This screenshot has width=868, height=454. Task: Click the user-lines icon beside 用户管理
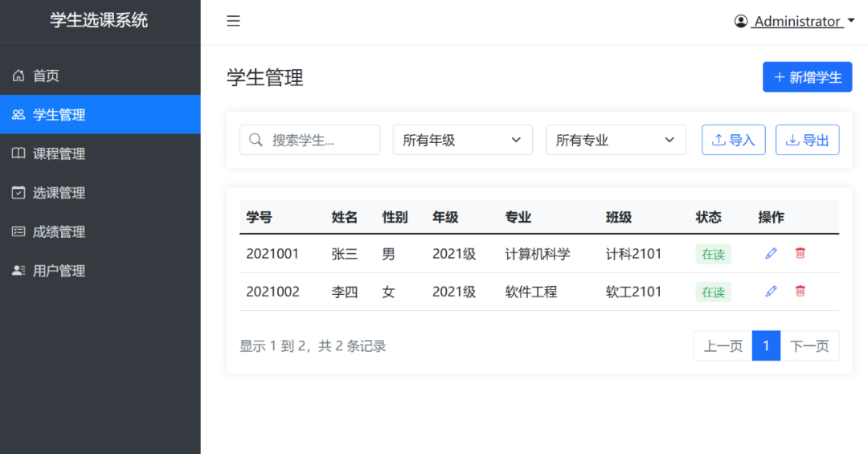(18, 271)
